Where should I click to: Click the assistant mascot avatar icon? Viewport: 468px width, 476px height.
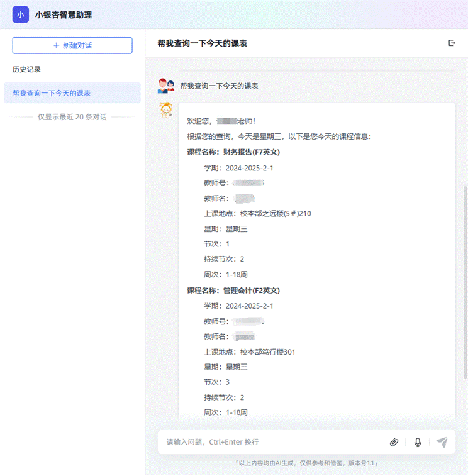click(x=166, y=110)
